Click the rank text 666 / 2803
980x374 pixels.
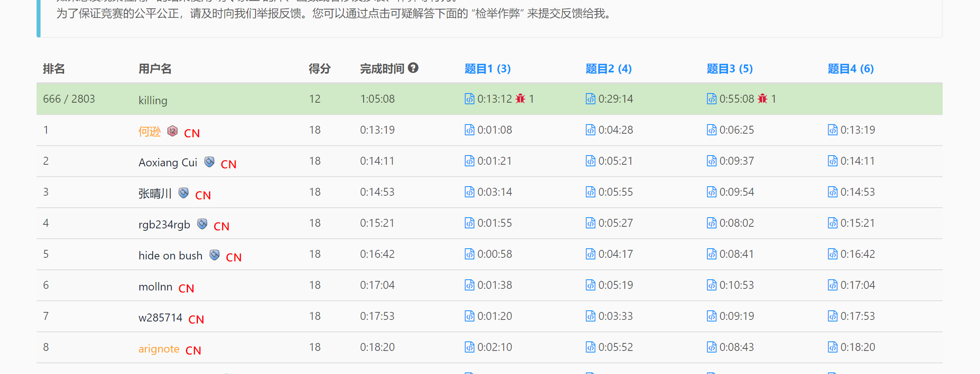click(69, 99)
